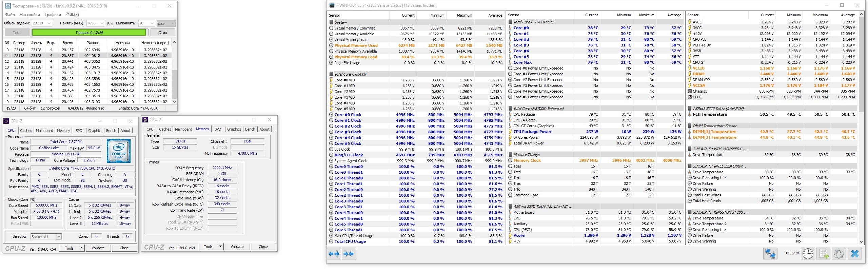Click the HWiNFO collapse columns arrows icon
868x272 pixels.
click(349, 254)
